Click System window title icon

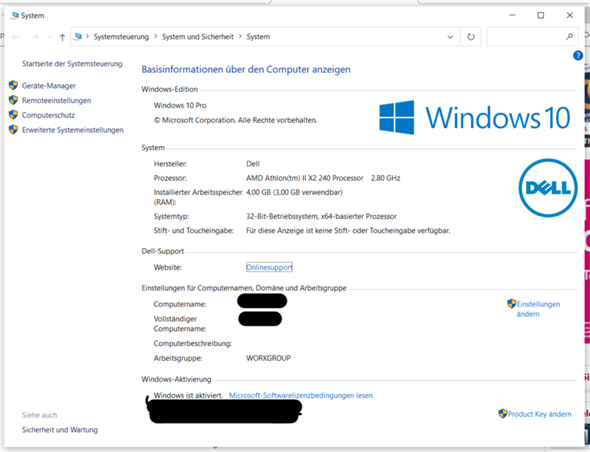pyautogui.click(x=15, y=15)
